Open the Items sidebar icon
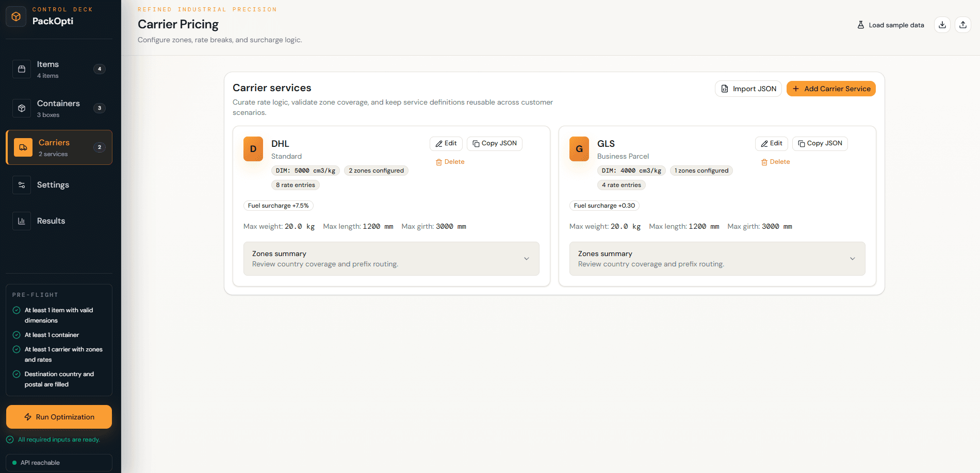The image size is (980, 473). click(22, 69)
